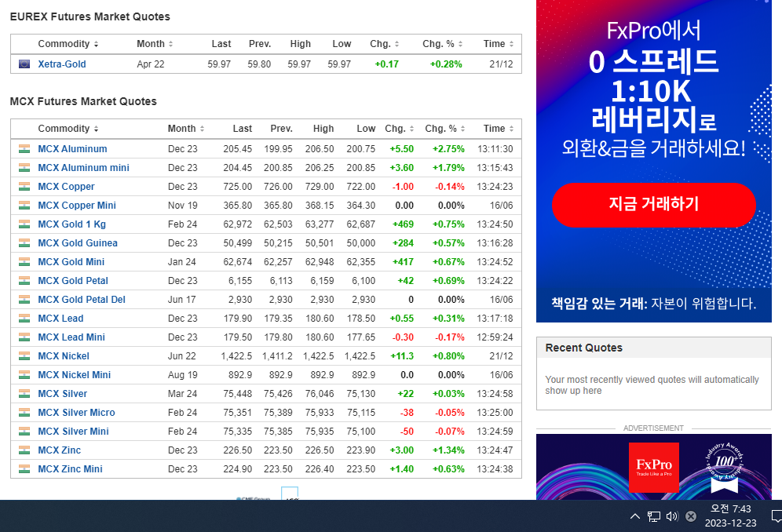This screenshot has width=782, height=532.
Task: Click the India flag icon beside MCX Copper
Action: tap(24, 187)
